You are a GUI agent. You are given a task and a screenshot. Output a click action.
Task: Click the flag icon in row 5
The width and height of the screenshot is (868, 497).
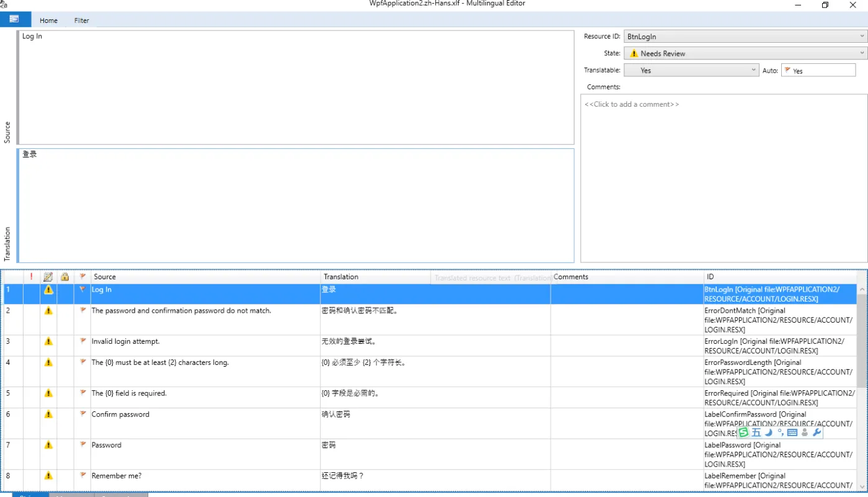(x=83, y=393)
